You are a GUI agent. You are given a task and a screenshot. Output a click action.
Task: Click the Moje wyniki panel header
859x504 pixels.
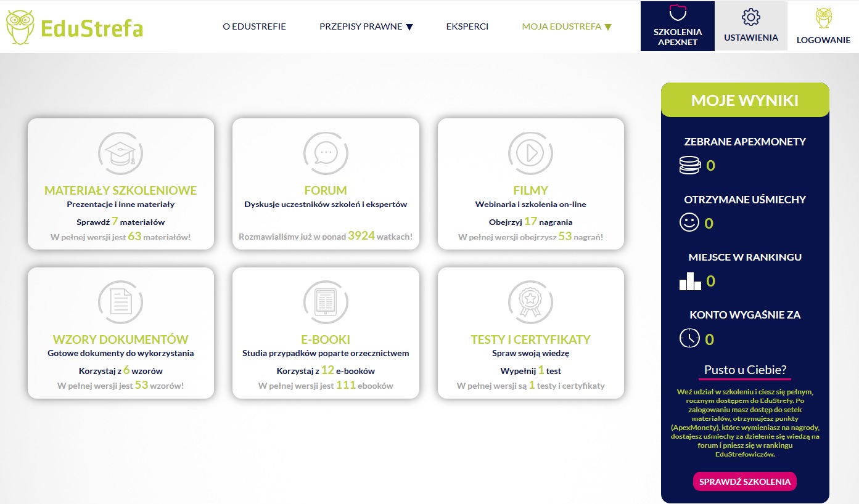coord(745,100)
